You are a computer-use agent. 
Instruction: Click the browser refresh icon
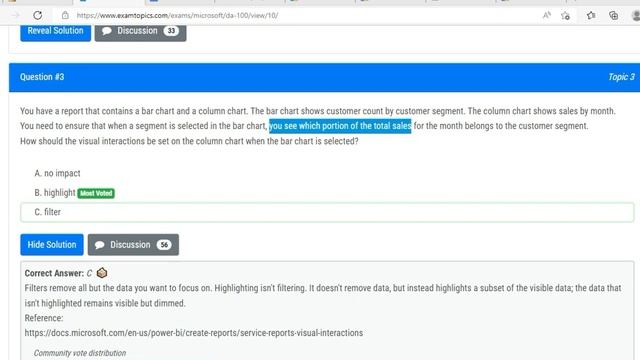coord(38,16)
